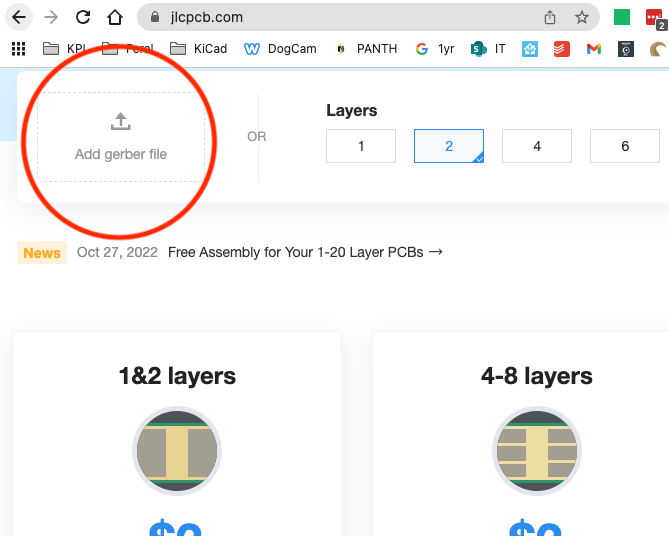Click the orange News tag
The image size is (669, 536).
pos(42,253)
